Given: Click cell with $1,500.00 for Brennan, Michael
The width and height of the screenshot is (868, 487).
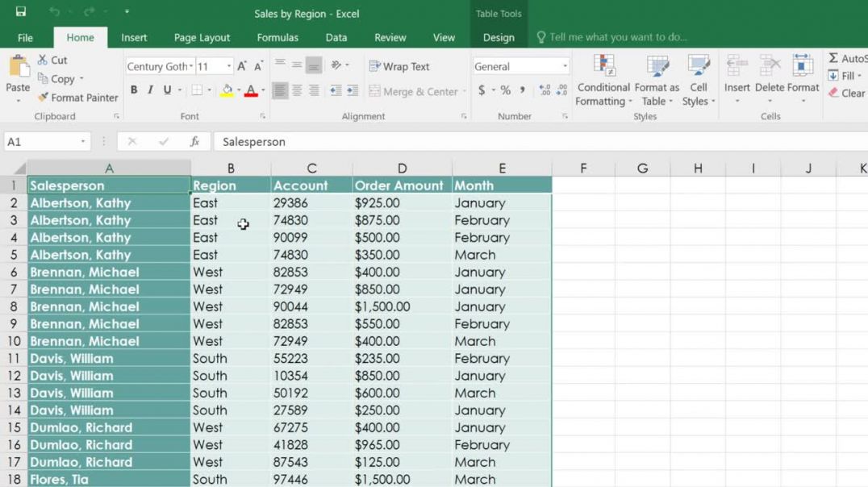Looking at the screenshot, I should 402,306.
